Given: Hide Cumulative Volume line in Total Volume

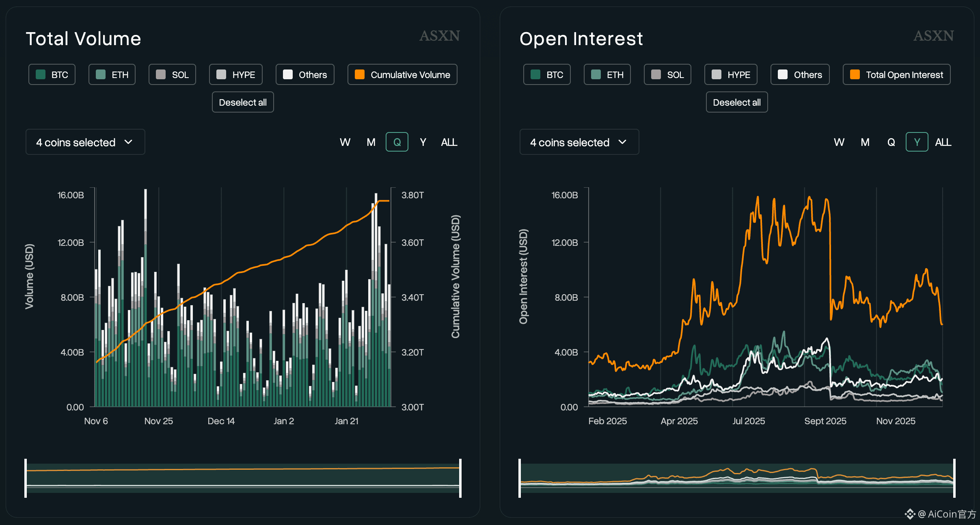Looking at the screenshot, I should click(x=402, y=74).
